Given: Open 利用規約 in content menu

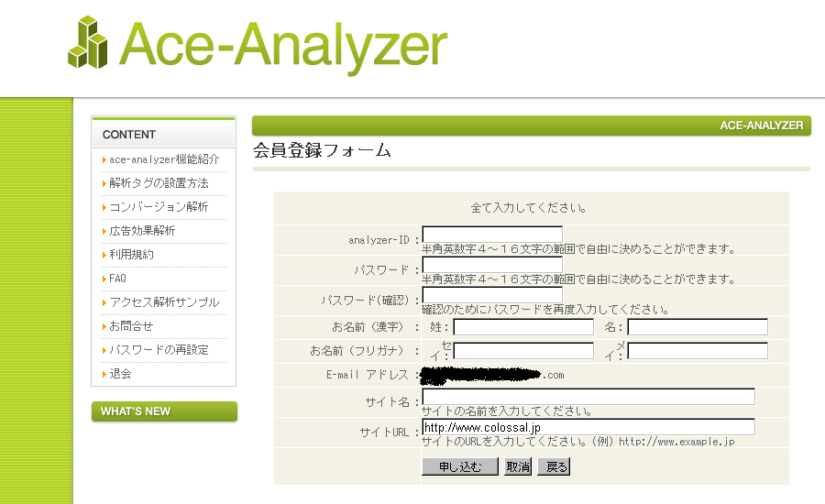Looking at the screenshot, I should coord(131,255).
